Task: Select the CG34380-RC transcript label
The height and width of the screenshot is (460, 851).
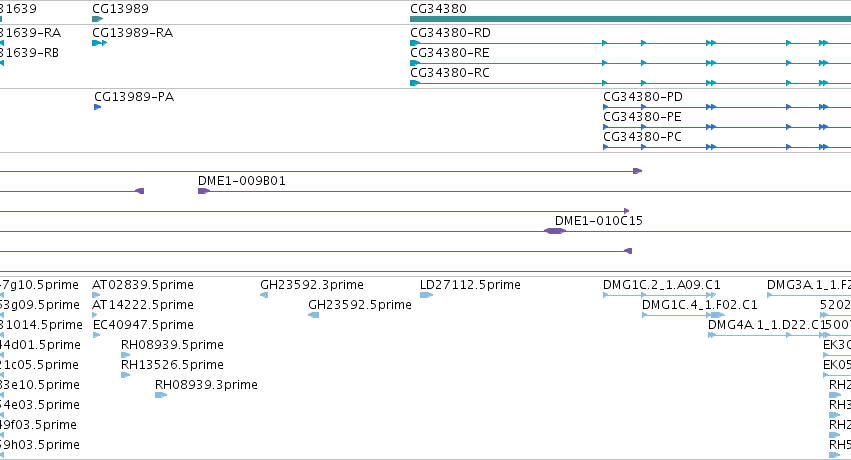Action: (x=449, y=73)
